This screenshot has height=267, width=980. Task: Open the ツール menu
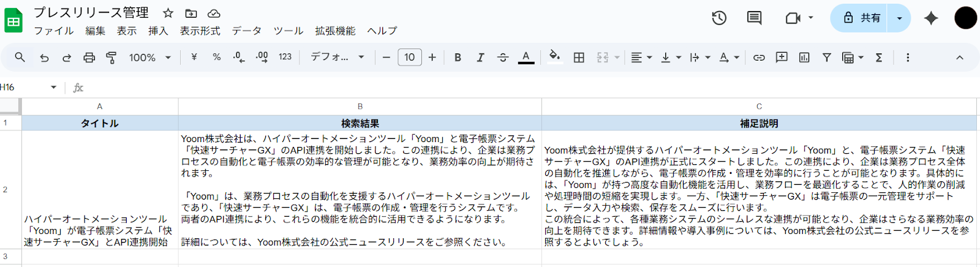tap(288, 31)
